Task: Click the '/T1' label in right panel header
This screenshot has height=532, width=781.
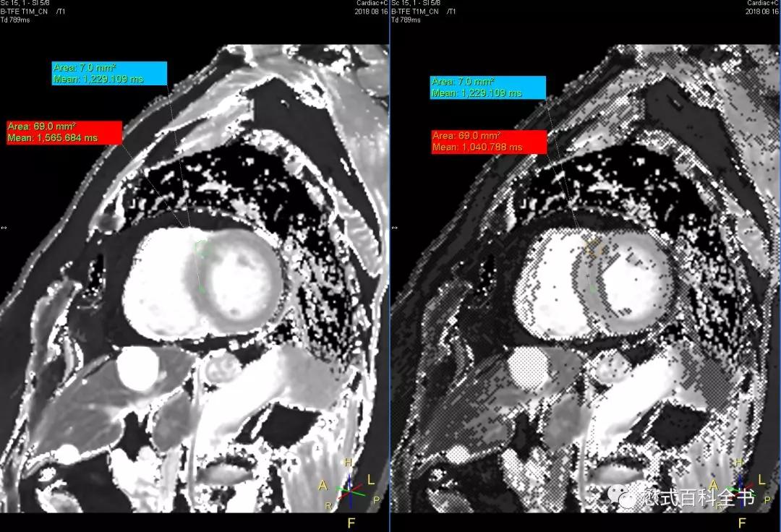Action: [451, 12]
